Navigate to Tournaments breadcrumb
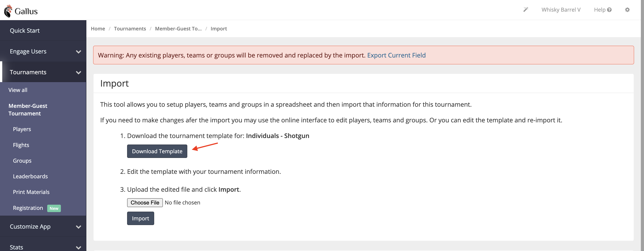644x251 pixels. point(130,29)
